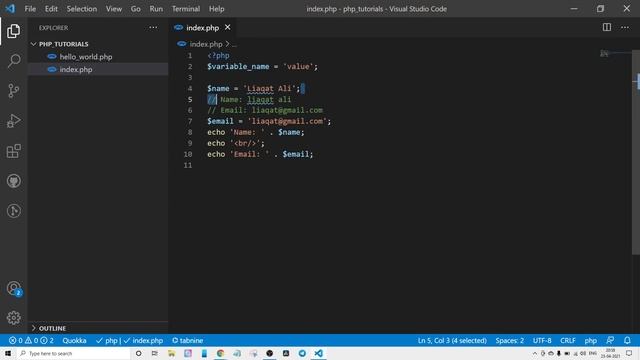Open the Run menu
This screenshot has width=640, height=360.
pyautogui.click(x=156, y=9)
